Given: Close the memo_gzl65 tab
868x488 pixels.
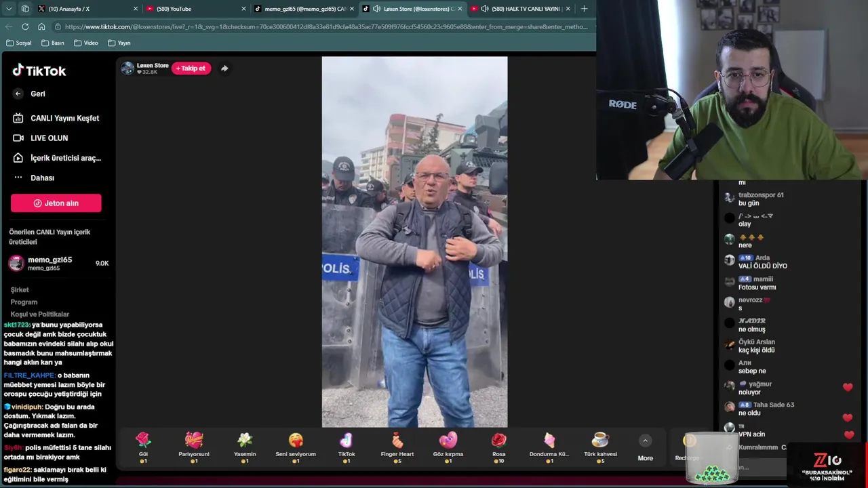Looking at the screenshot, I should click(x=351, y=9).
